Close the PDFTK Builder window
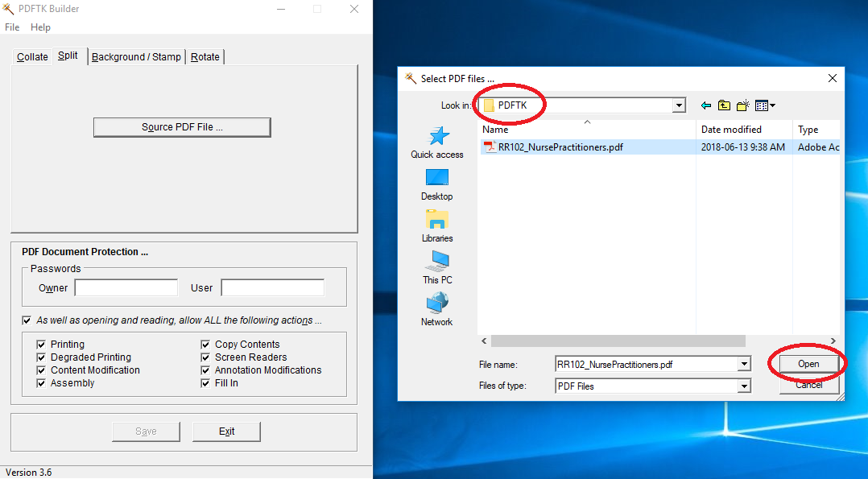The width and height of the screenshot is (868, 479). point(354,9)
